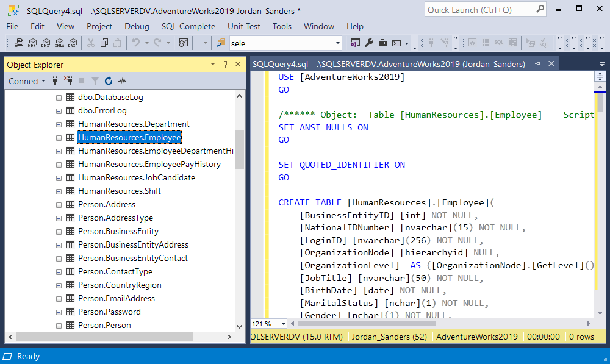Click the editor split handle above scrollbar

tap(600, 77)
